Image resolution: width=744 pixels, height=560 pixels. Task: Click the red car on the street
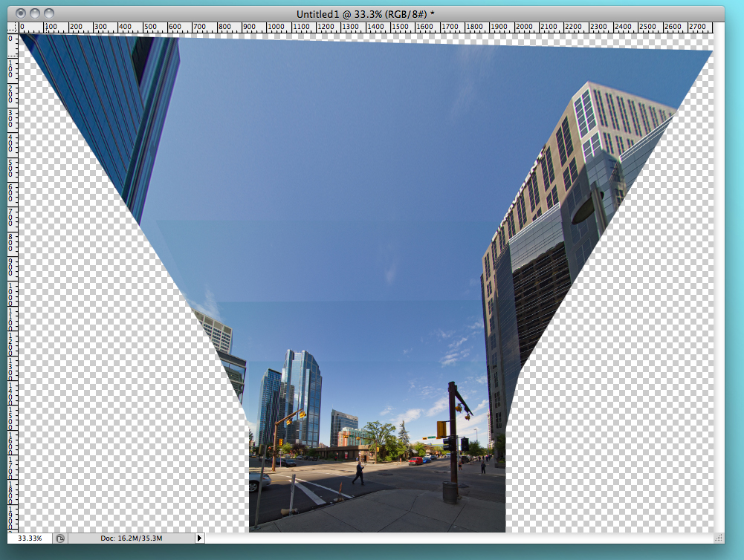point(415,460)
